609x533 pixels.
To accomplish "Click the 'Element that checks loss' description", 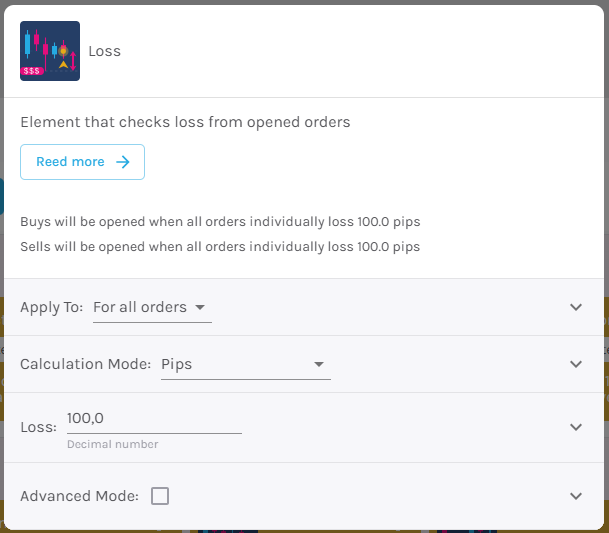I will click(x=185, y=122).
